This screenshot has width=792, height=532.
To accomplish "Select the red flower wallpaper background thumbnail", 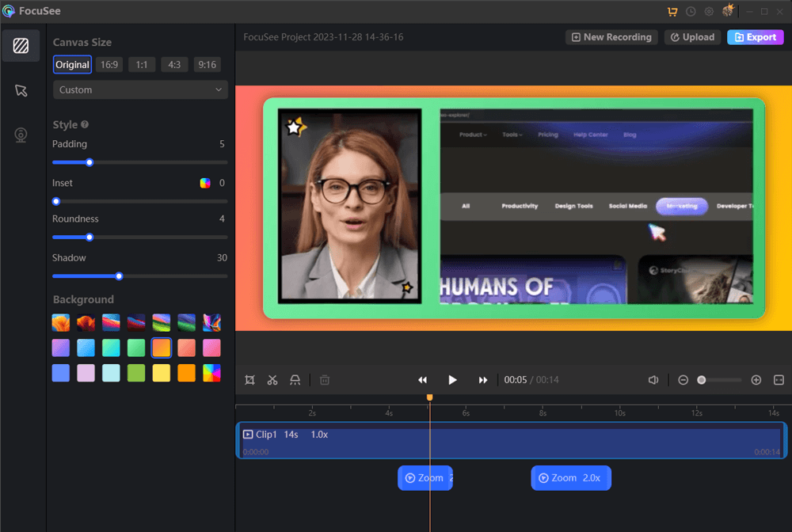I will (x=86, y=322).
